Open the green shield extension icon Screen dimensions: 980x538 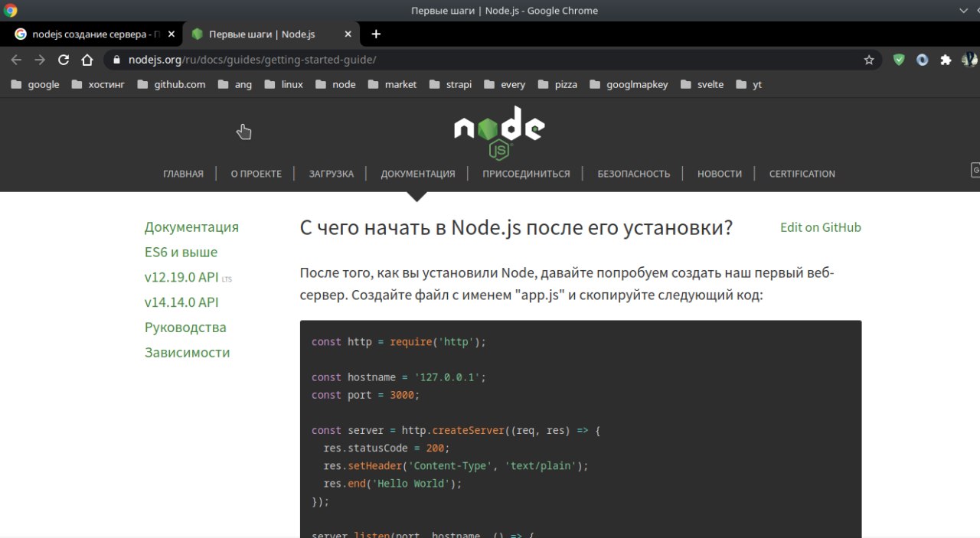pyautogui.click(x=900, y=60)
